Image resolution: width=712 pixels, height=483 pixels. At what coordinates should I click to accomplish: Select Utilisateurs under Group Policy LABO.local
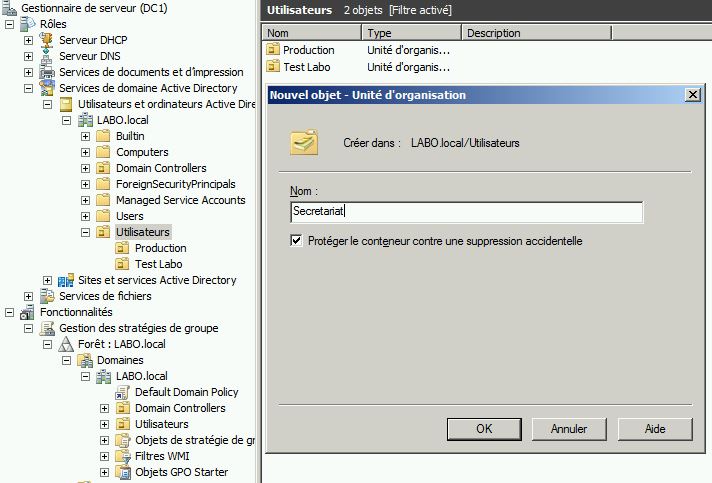162,424
